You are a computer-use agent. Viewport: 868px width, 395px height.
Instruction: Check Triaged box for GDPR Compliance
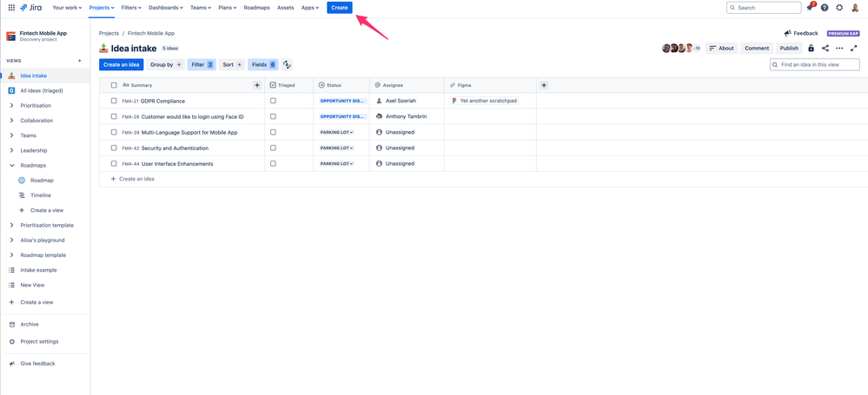273,102
